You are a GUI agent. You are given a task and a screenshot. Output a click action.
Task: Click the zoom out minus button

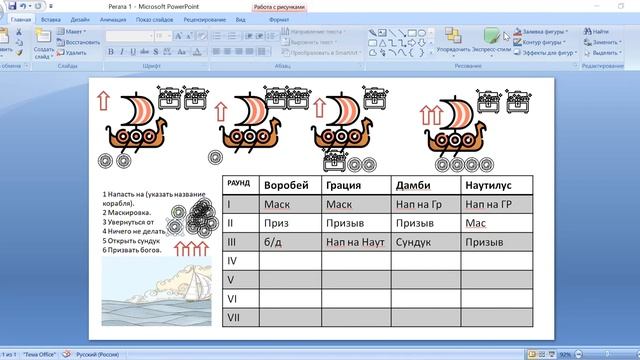pos(578,354)
